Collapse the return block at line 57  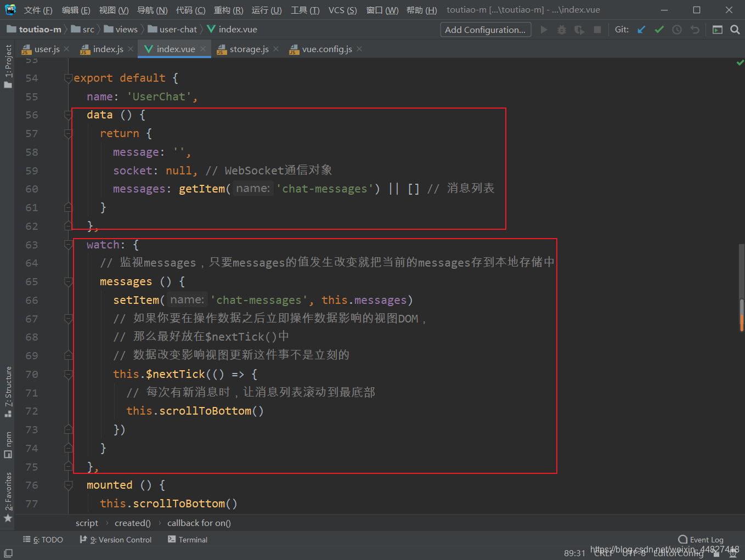tap(69, 134)
